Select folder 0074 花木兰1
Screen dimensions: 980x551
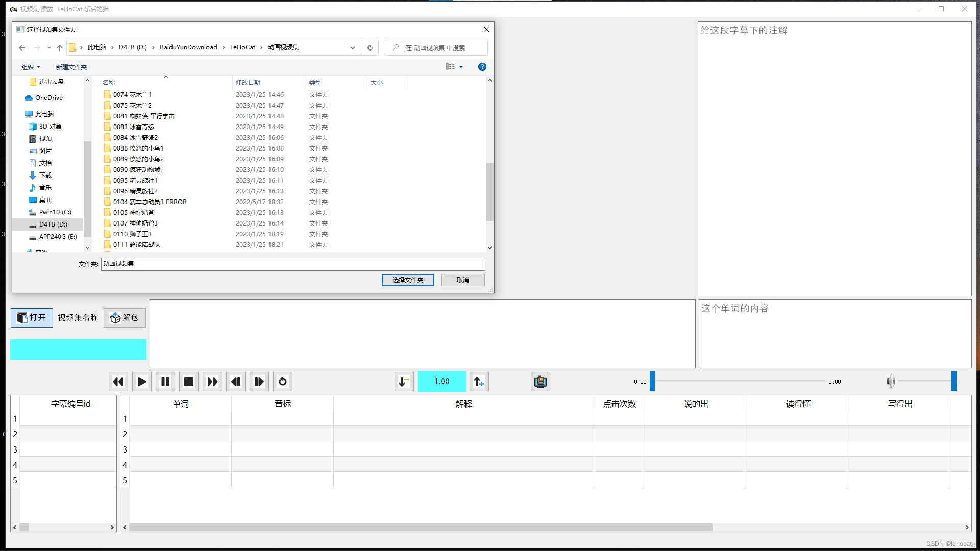(x=132, y=95)
